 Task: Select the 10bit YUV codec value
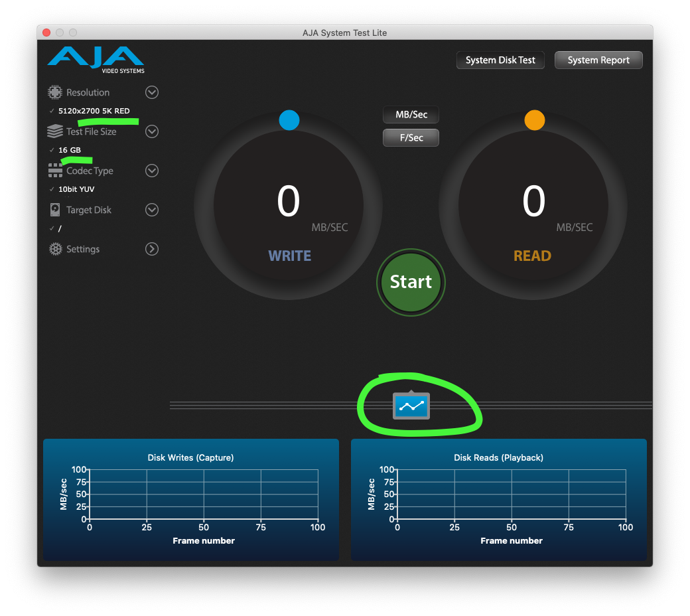click(76, 189)
